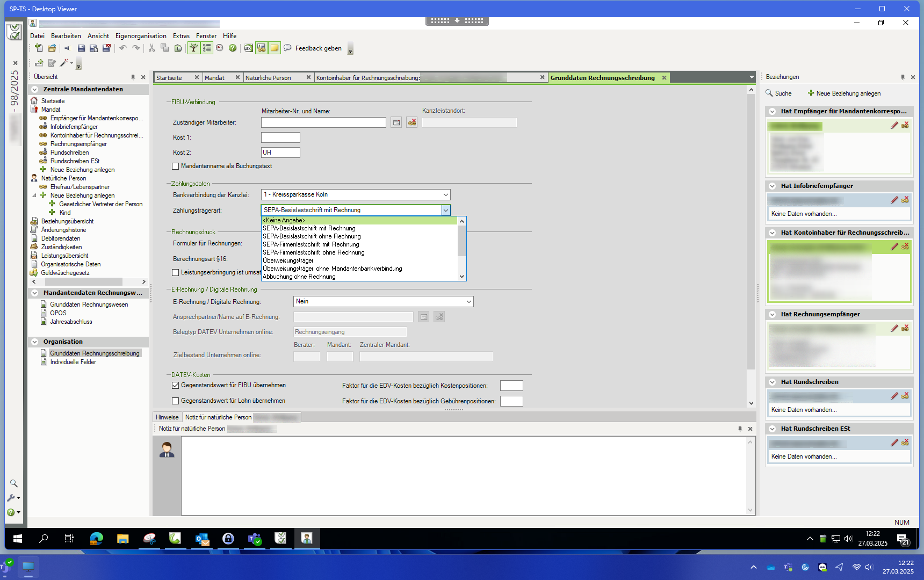Click the green help question mark icon
The height and width of the screenshot is (580, 924).
233,48
